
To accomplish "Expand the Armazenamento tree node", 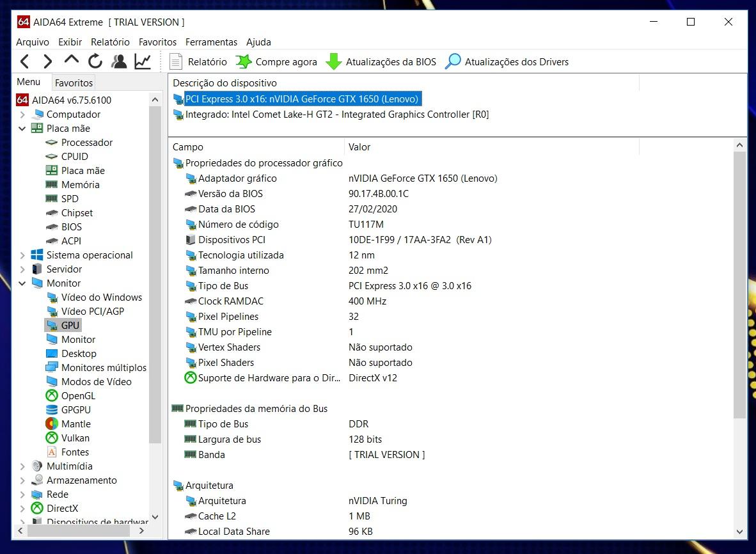I will [22, 480].
